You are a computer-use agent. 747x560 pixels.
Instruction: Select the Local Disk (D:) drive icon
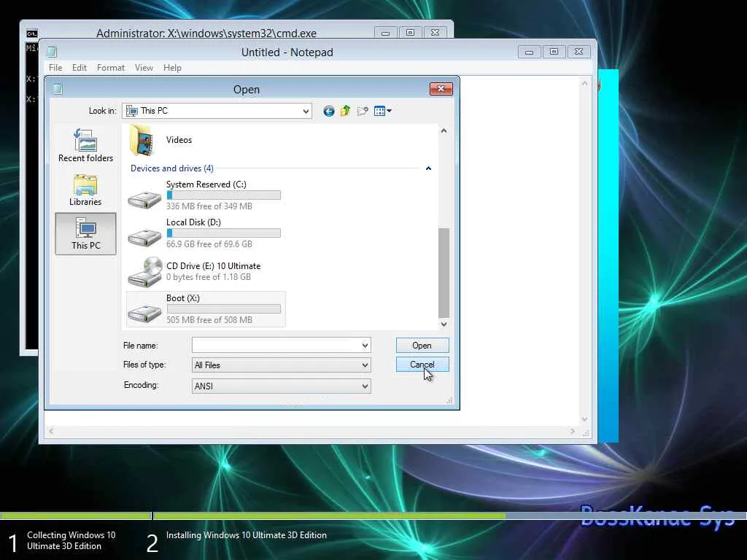coord(145,237)
